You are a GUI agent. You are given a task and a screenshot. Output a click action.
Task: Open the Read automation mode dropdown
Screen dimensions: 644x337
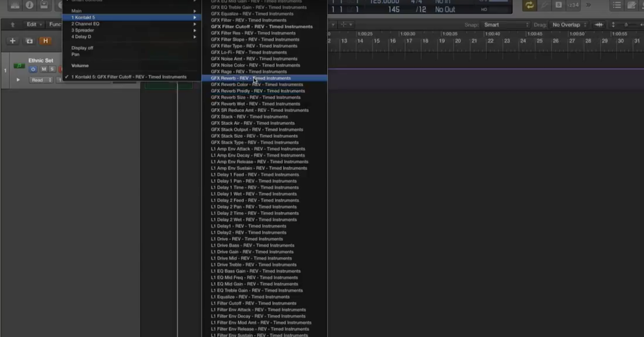41,79
